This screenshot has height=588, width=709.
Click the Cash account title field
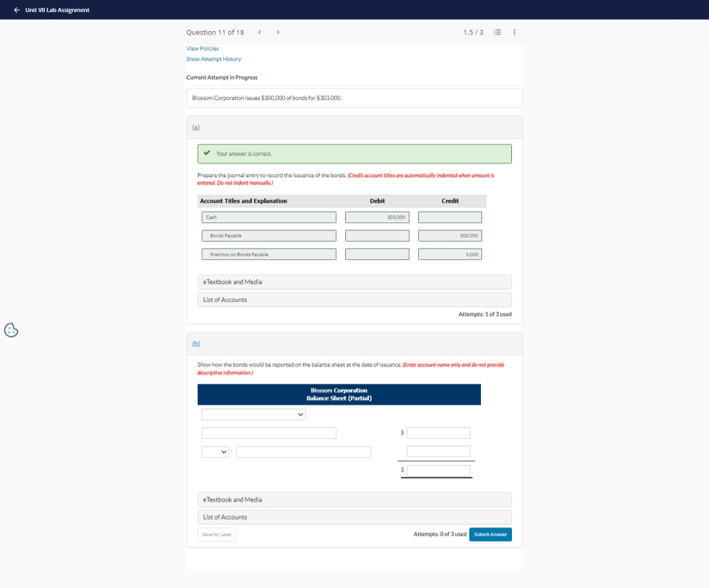pyautogui.click(x=269, y=217)
